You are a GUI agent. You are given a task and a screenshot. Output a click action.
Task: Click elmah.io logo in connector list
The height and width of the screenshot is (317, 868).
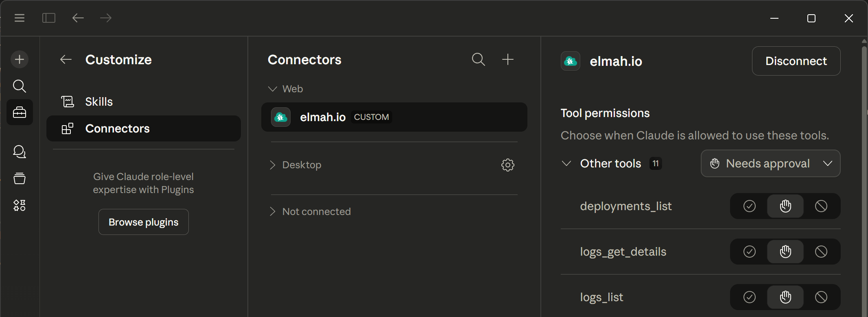[281, 117]
